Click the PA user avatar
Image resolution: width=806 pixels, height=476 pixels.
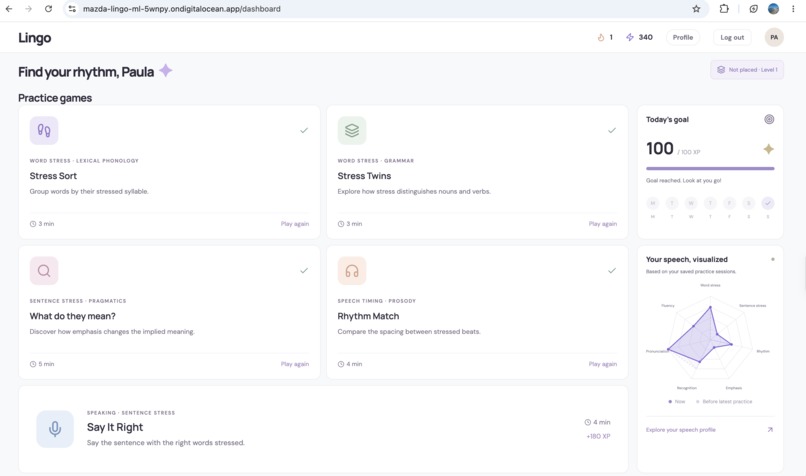[774, 38]
